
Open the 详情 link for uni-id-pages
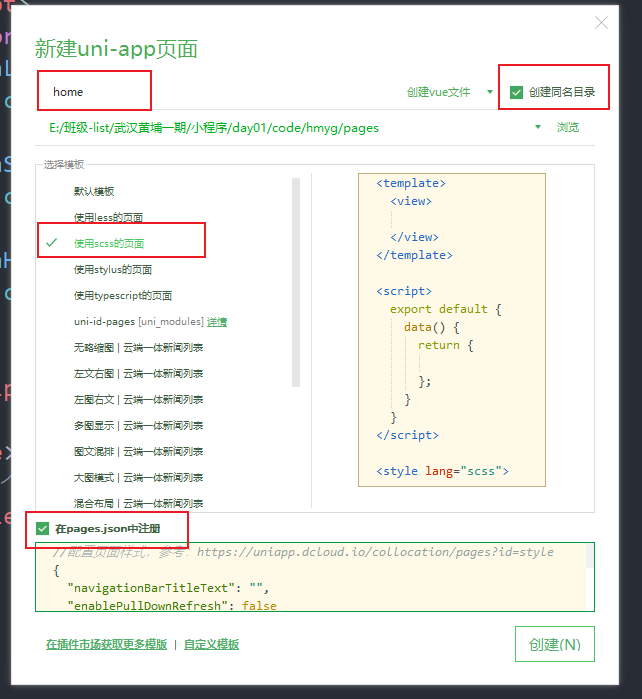coord(217,321)
